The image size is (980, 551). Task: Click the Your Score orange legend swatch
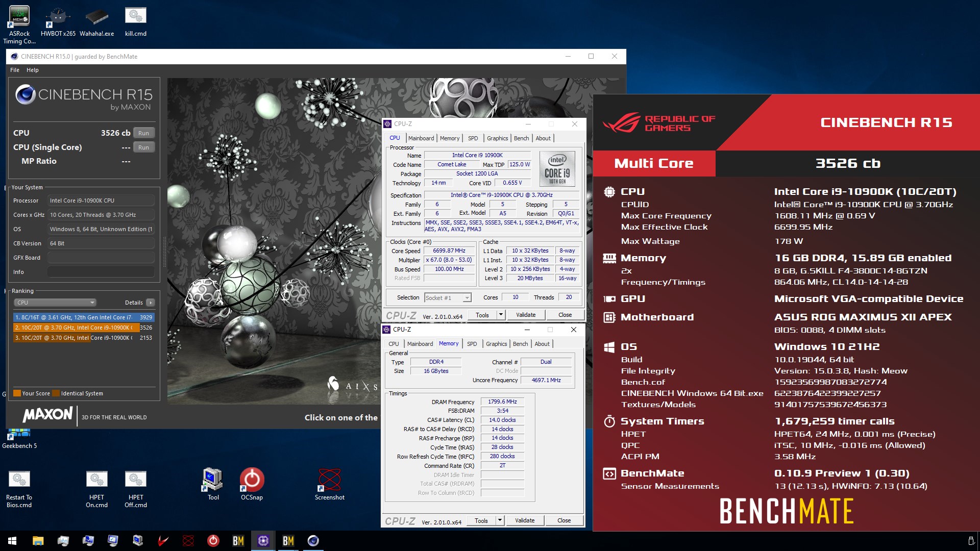point(17,393)
